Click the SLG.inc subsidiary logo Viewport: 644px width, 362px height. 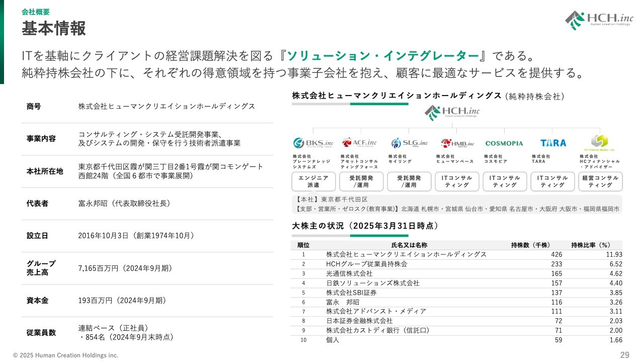410,143
